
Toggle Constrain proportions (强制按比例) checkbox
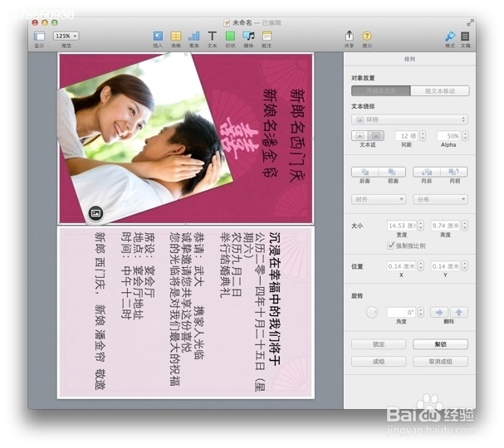point(390,246)
